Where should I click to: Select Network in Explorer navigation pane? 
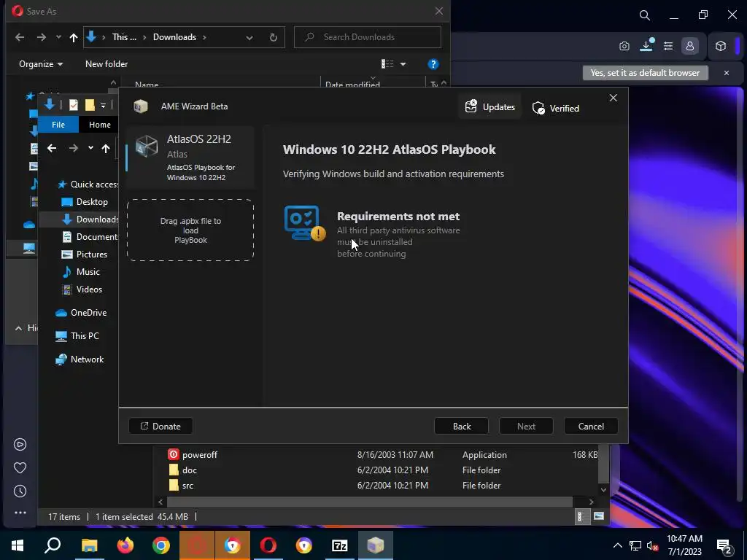pyautogui.click(x=80, y=359)
